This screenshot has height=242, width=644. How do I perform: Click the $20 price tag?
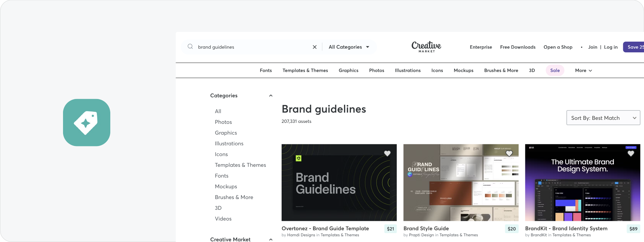click(512, 229)
